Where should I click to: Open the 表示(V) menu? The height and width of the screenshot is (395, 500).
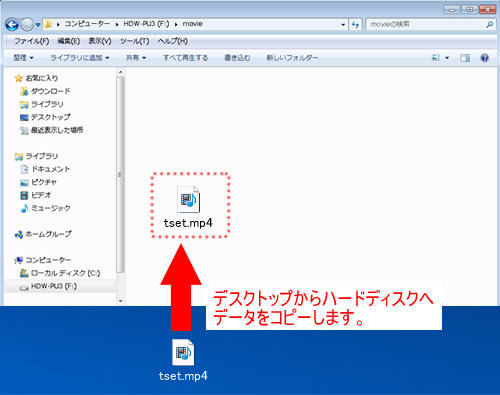pos(100,41)
